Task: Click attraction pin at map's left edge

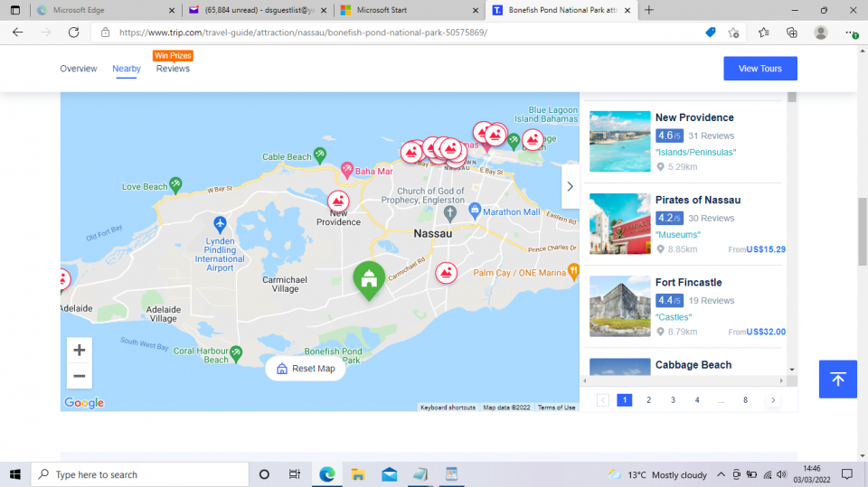Action: [x=65, y=279]
